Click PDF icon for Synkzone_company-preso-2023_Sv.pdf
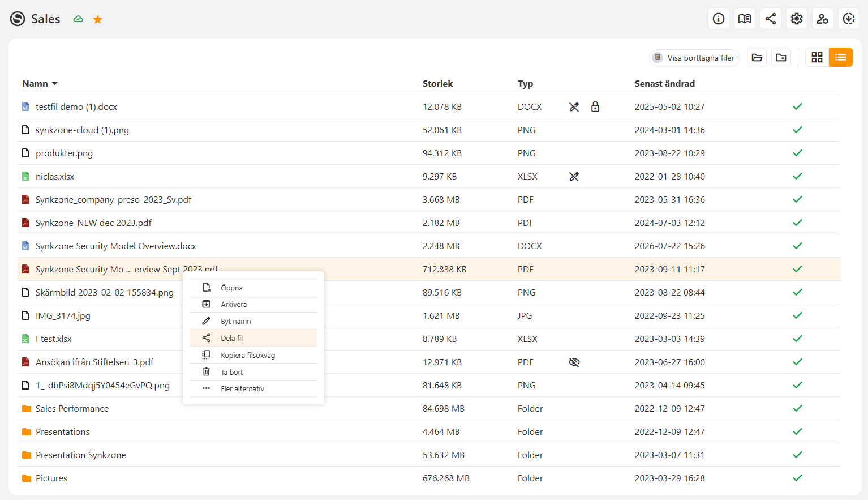 coord(25,199)
